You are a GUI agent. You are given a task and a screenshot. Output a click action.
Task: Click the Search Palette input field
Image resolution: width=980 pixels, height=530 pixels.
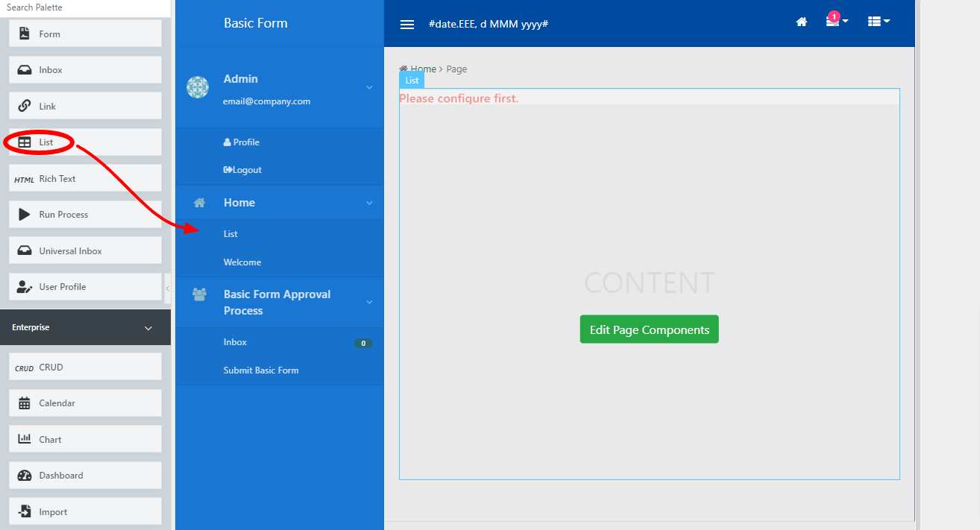[82, 7]
